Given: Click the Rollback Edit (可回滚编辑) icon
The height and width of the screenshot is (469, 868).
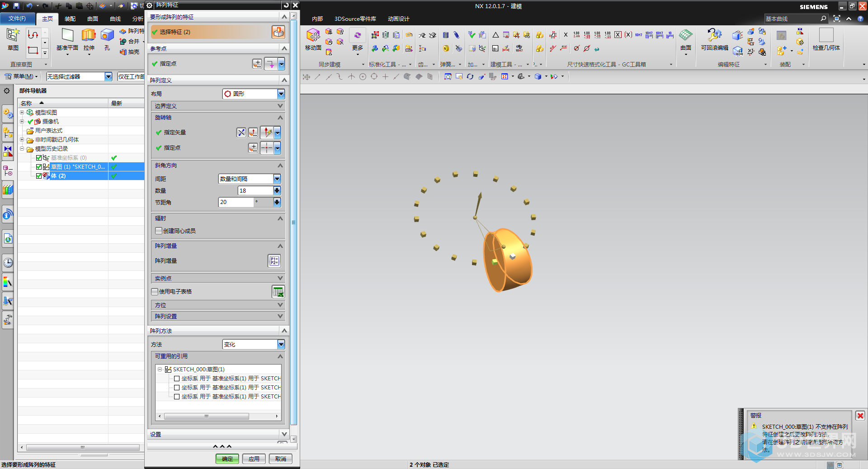Looking at the screenshot, I should coord(715,35).
